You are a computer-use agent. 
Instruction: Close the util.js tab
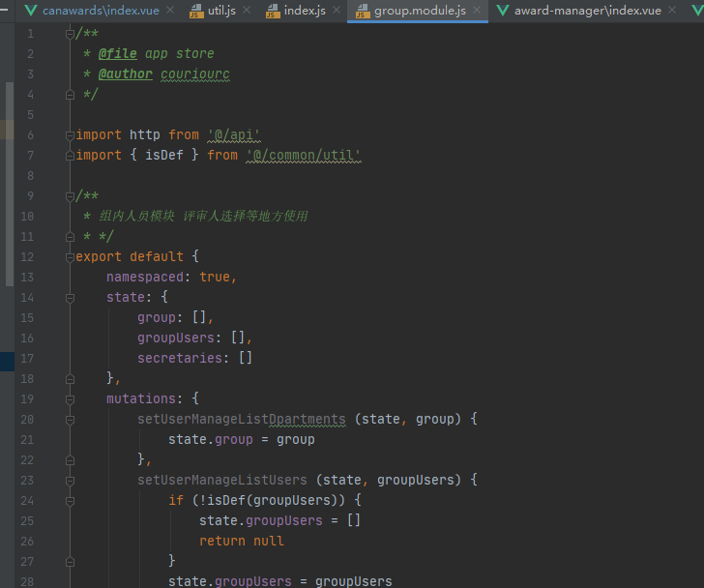pyautogui.click(x=246, y=11)
